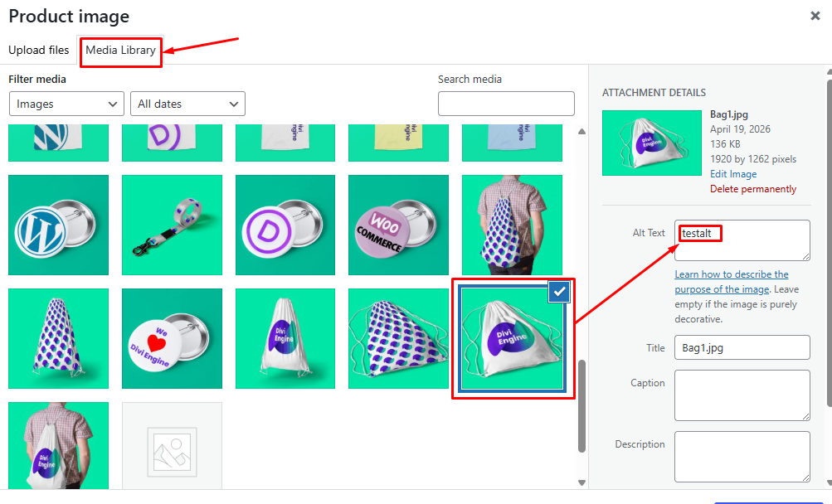Image resolution: width=832 pixels, height=504 pixels.
Task: Select the partially visible blue t-shirt thumbnail
Action: (x=512, y=143)
